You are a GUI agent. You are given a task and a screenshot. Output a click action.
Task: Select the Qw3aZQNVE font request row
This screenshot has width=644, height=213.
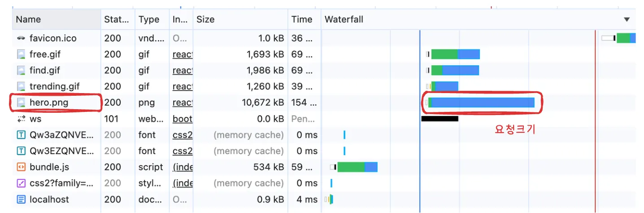point(62,135)
